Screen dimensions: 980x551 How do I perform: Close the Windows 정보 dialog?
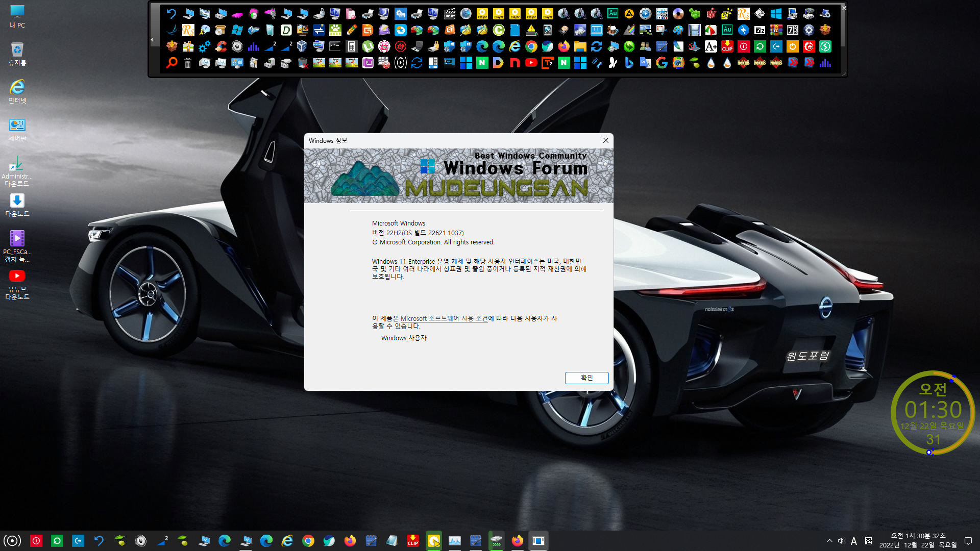pos(605,140)
